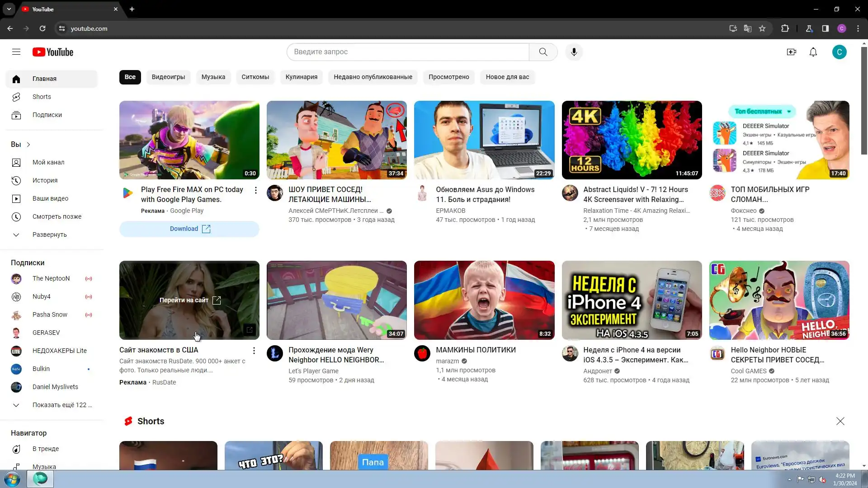Expand the Развернуть section in sidebar
The image size is (868, 488).
click(x=49, y=235)
